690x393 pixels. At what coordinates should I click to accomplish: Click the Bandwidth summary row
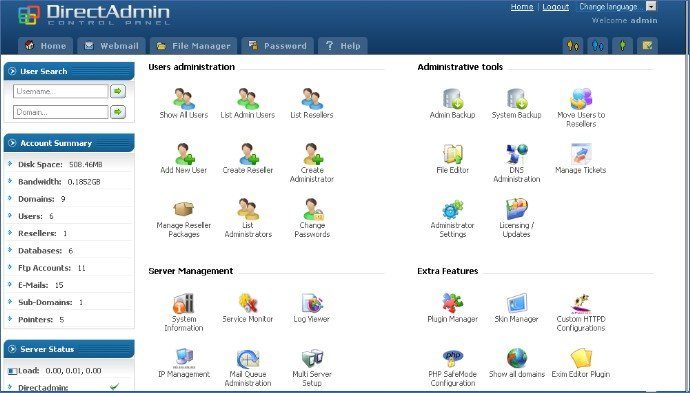coord(69,181)
